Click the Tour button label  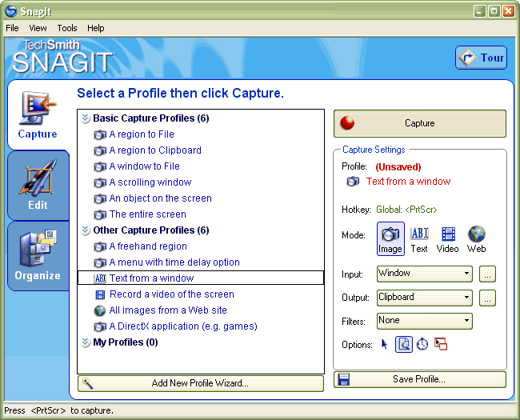(492, 58)
